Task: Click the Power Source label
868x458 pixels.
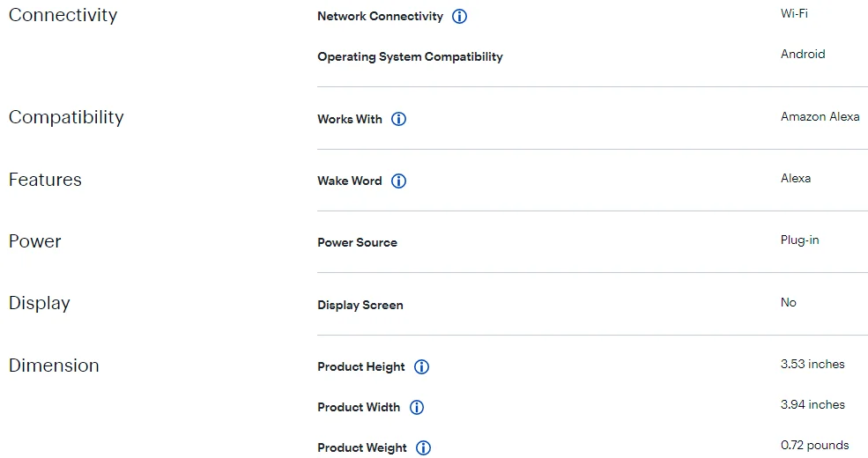Action: click(357, 243)
